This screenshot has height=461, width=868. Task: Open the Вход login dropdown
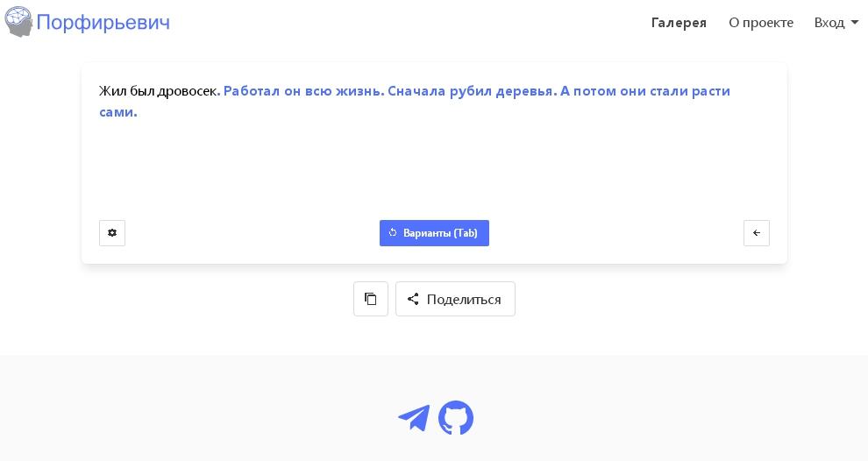[829, 23]
